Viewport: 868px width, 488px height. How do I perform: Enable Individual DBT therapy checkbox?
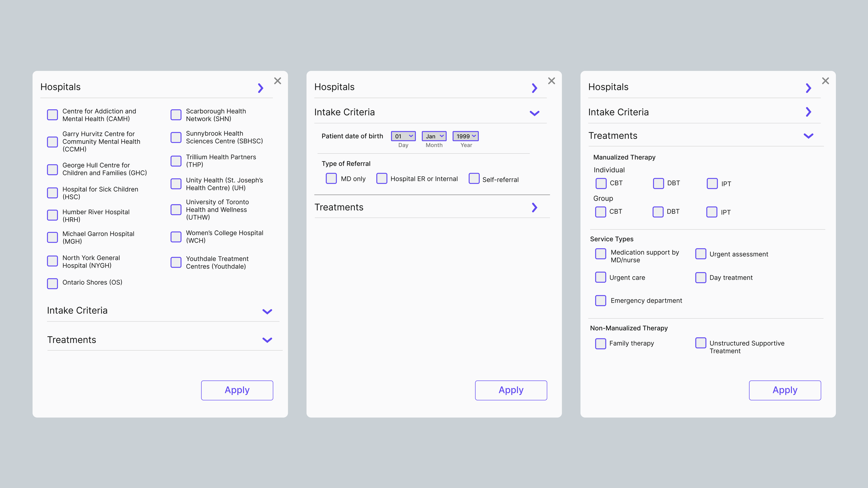point(658,183)
